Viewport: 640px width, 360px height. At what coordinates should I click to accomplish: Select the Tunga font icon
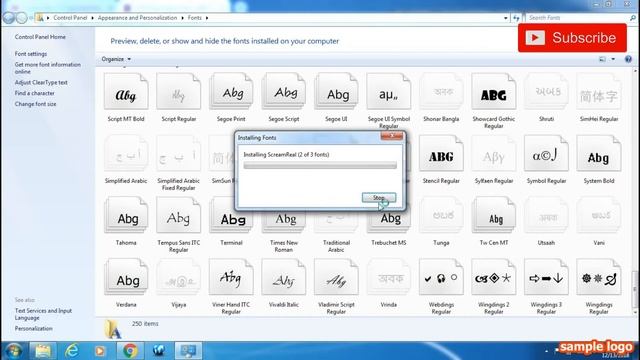441,216
